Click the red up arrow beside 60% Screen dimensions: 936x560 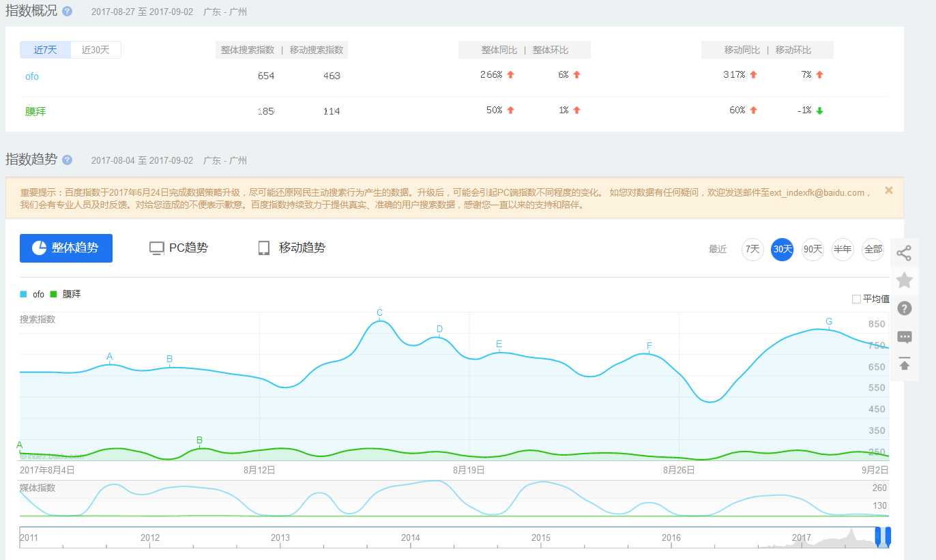tap(753, 110)
